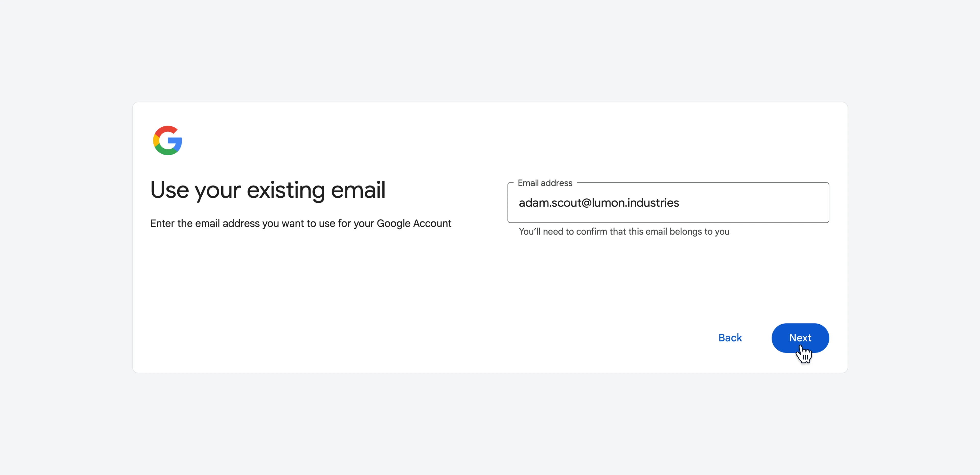Click the word 'existing' in the heading
980x475 pixels.
click(x=286, y=190)
